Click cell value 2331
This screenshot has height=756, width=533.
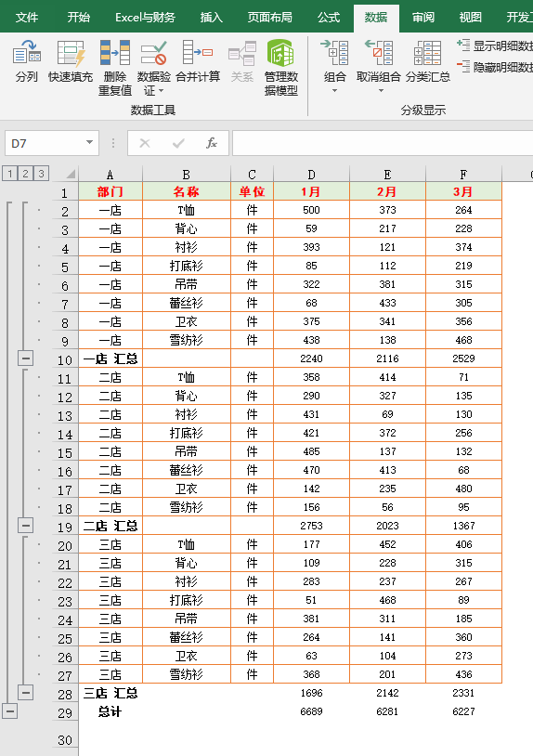[x=463, y=693]
